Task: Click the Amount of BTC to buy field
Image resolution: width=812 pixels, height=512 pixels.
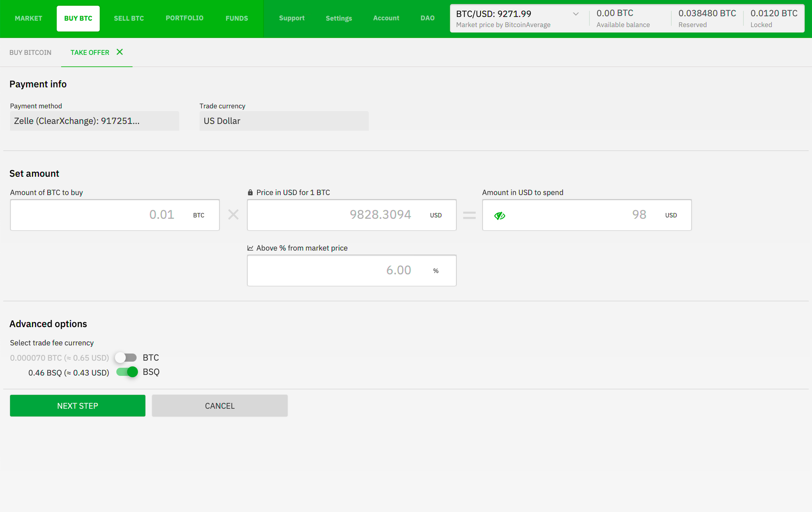Action: point(114,215)
